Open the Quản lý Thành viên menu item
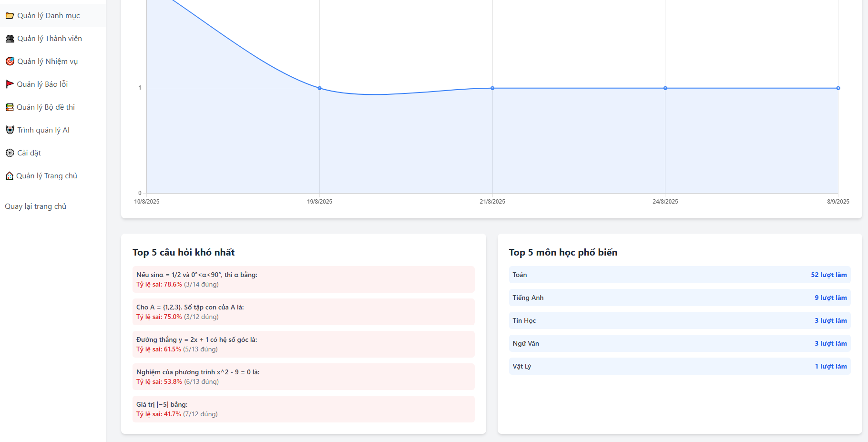The width and height of the screenshot is (868, 442). coord(50,39)
